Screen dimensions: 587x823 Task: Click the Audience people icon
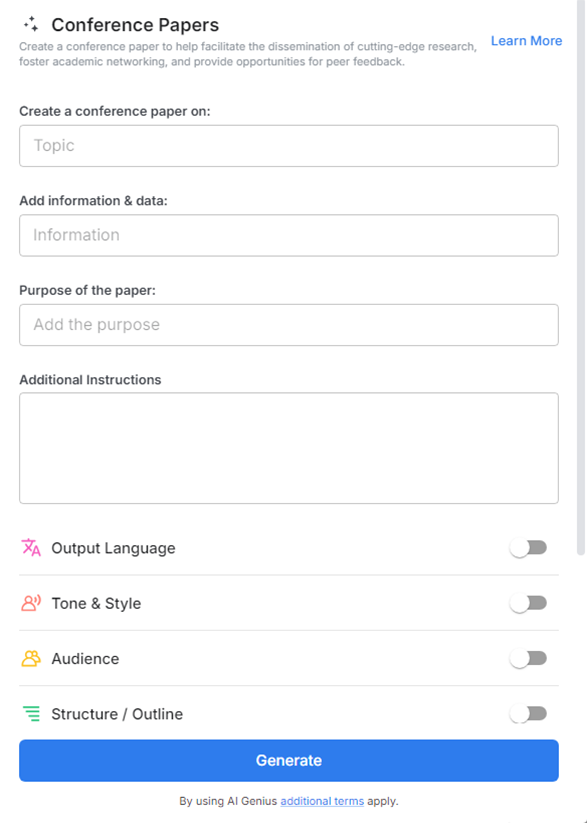[30, 658]
